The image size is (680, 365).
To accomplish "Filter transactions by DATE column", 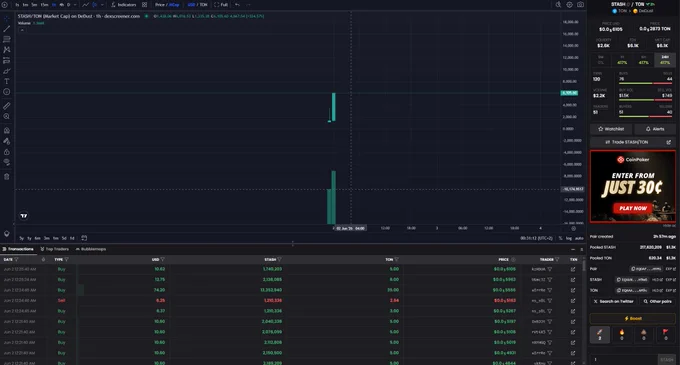I will tap(16, 260).
